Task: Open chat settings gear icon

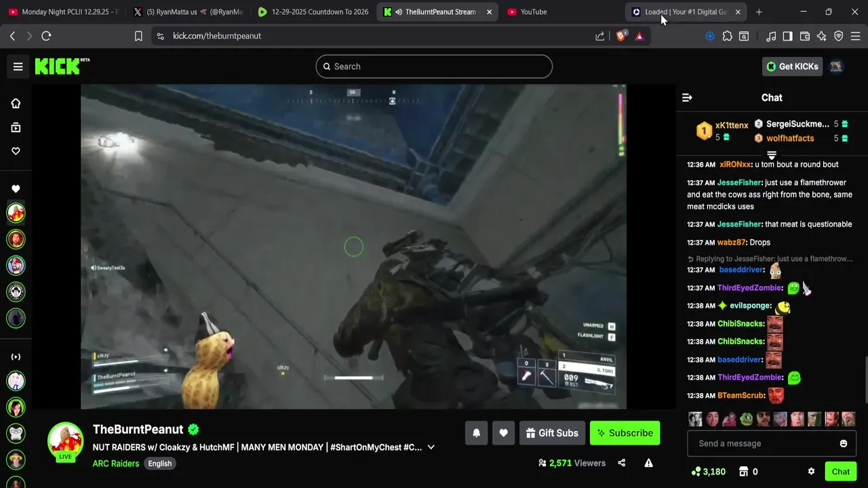Action: click(811, 472)
